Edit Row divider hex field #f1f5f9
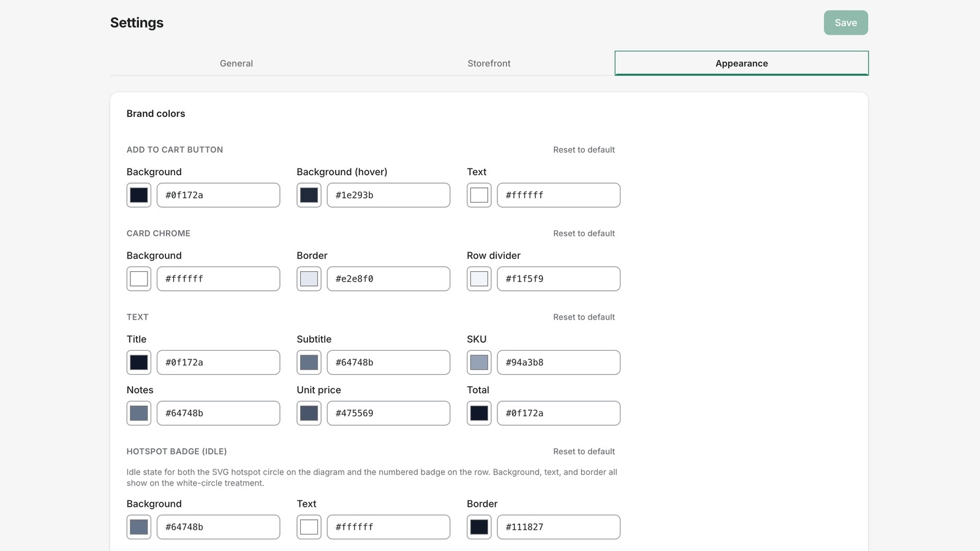Screen dimensions: 980x551 [559, 279]
